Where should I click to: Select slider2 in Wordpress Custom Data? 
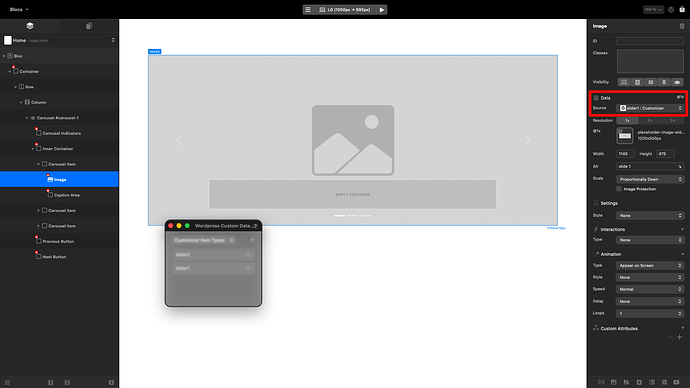(x=213, y=254)
